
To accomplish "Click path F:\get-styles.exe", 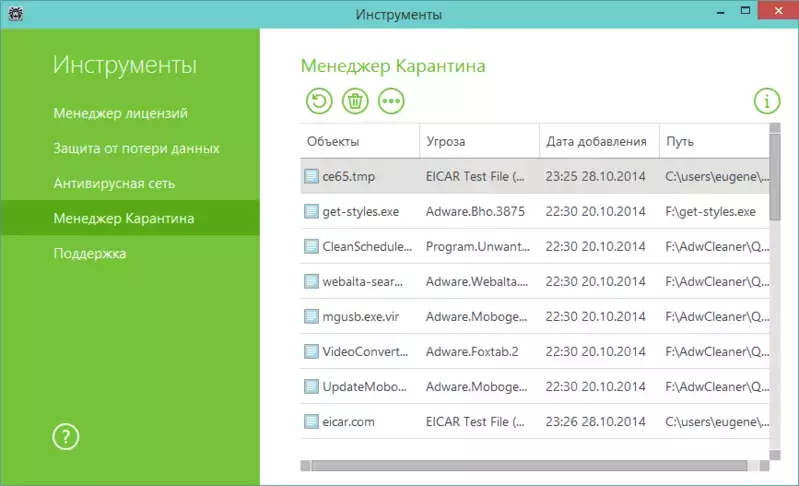I will 710,211.
